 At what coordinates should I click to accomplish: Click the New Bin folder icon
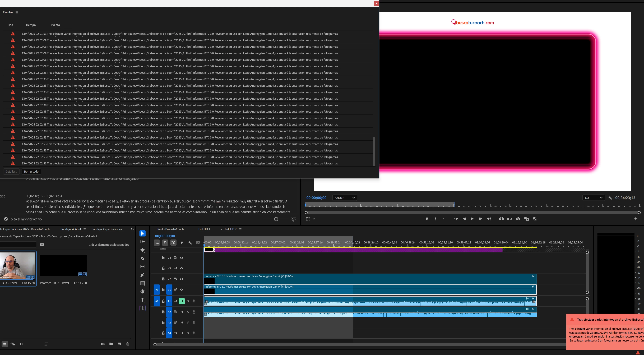tap(111, 344)
